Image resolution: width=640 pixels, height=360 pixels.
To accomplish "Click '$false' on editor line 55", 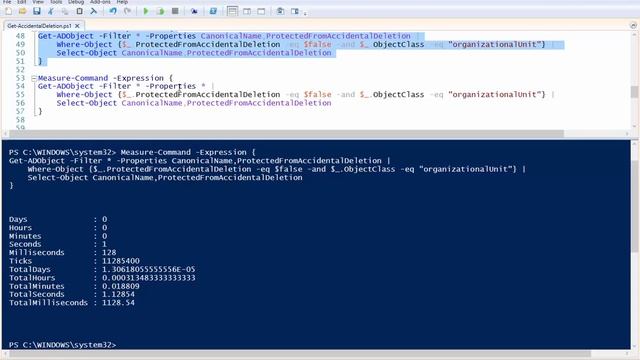I will pyautogui.click(x=317, y=95).
